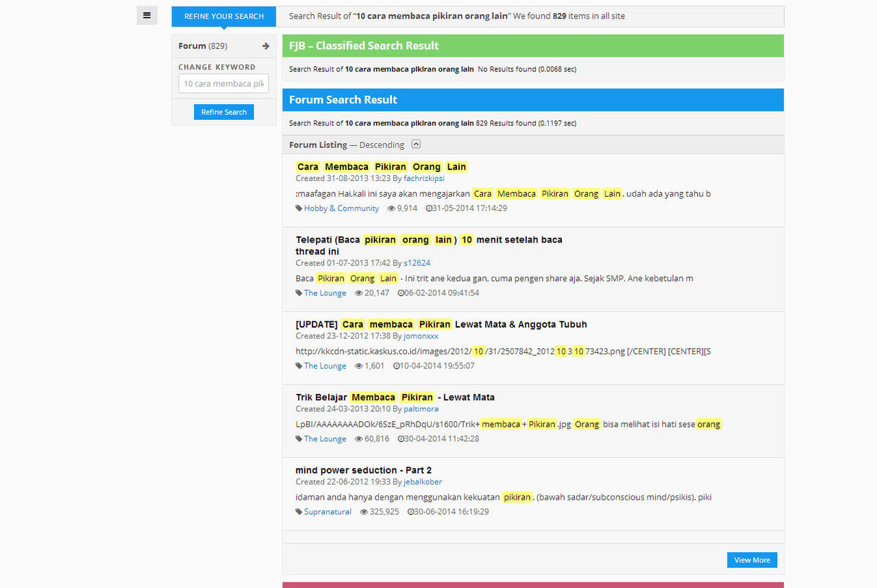Viewport: 877px width, 588px height.
Task: Click the views eye icon showing 20,147
Action: click(359, 293)
